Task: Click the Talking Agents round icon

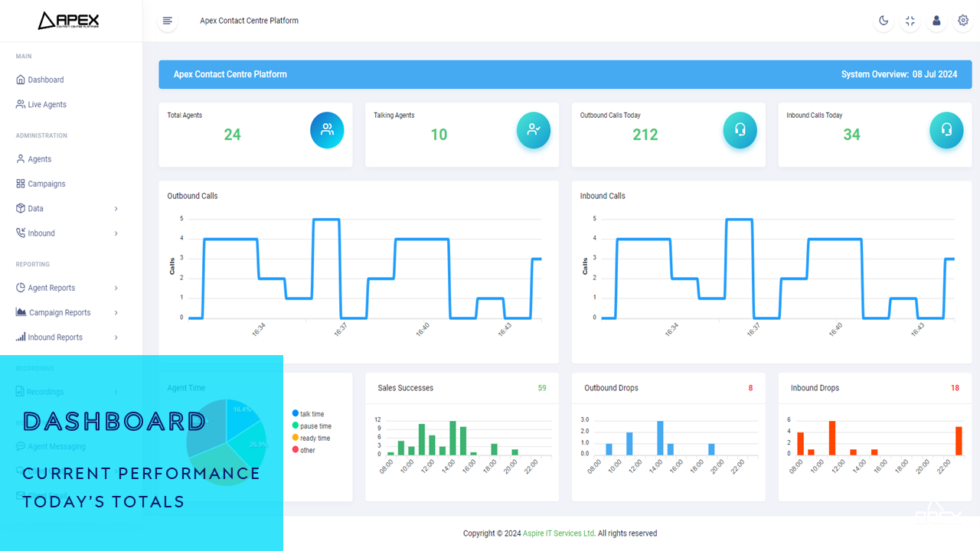Action: [534, 130]
